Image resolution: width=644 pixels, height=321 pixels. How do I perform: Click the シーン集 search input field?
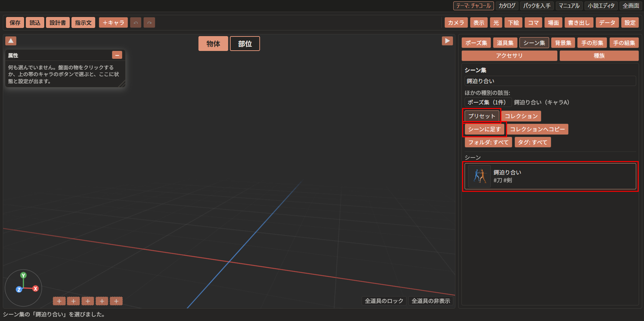click(550, 81)
